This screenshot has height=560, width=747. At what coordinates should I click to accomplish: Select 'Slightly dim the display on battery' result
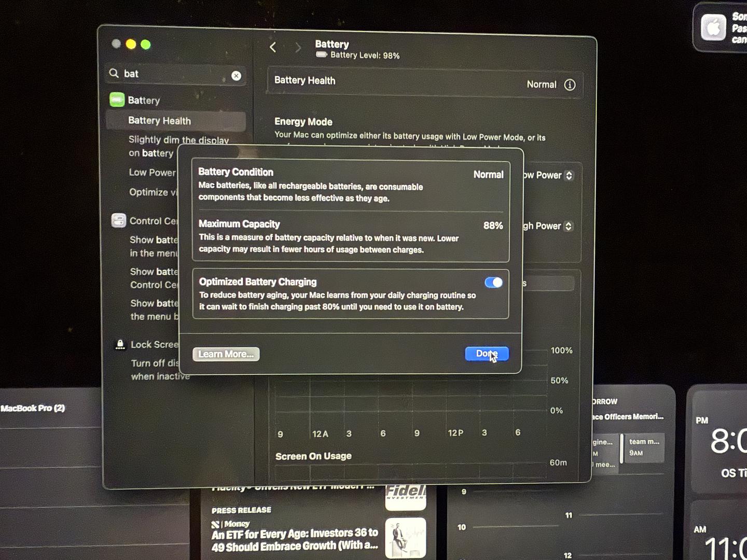point(178,146)
